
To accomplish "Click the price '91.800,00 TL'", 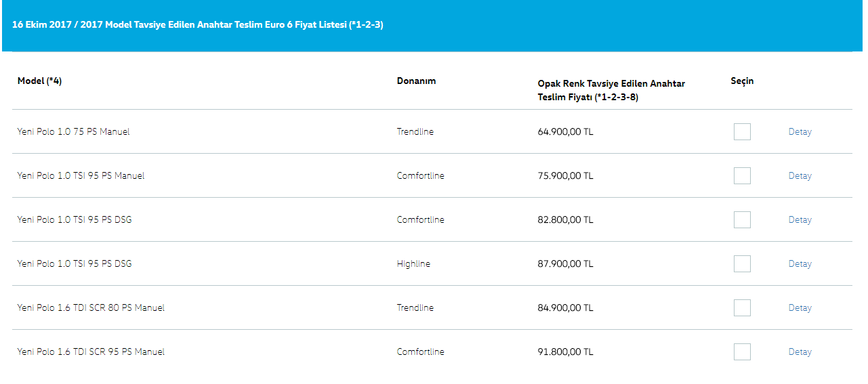I will click(565, 352).
